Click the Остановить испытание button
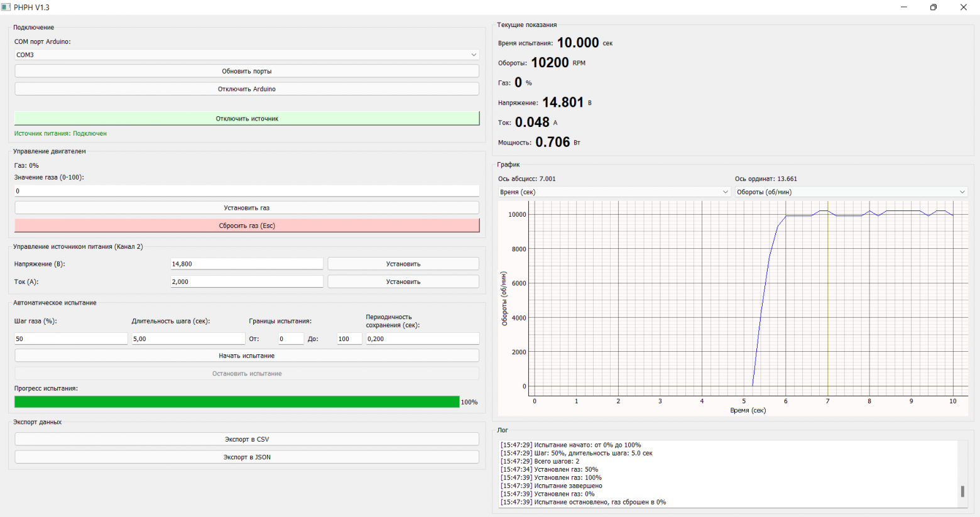980x517 pixels. click(247, 373)
